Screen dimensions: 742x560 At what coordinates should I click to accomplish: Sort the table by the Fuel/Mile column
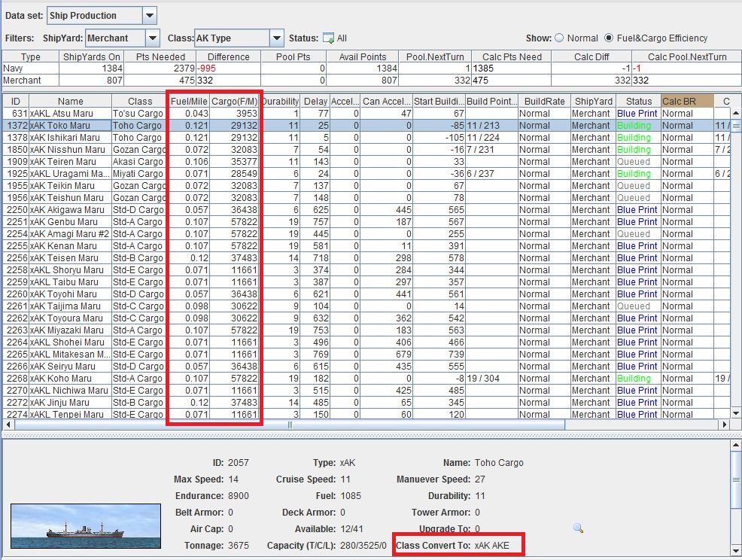(188, 101)
